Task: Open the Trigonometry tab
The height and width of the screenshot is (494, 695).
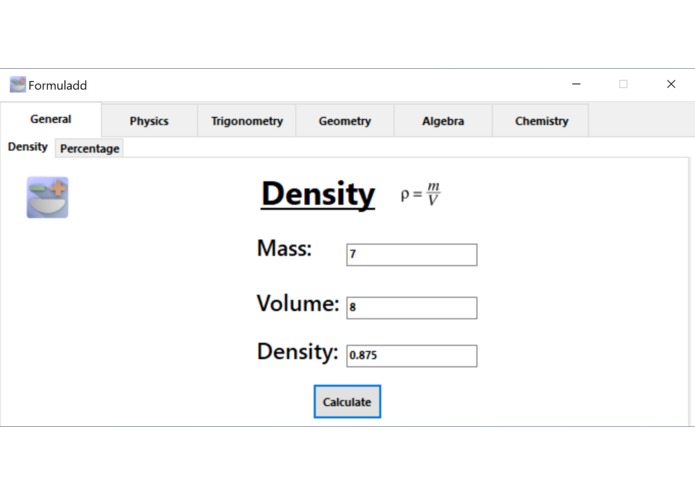Action: (x=247, y=121)
